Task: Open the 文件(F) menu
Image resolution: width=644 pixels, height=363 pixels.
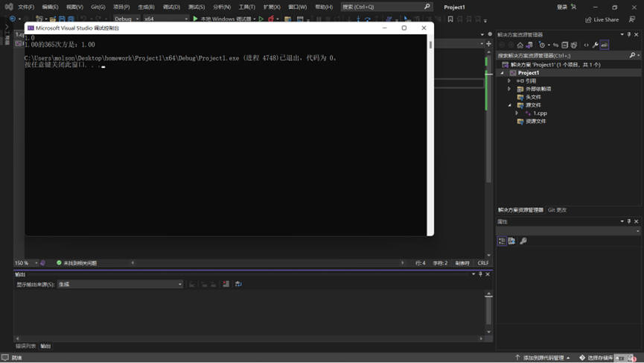Action: click(26, 7)
